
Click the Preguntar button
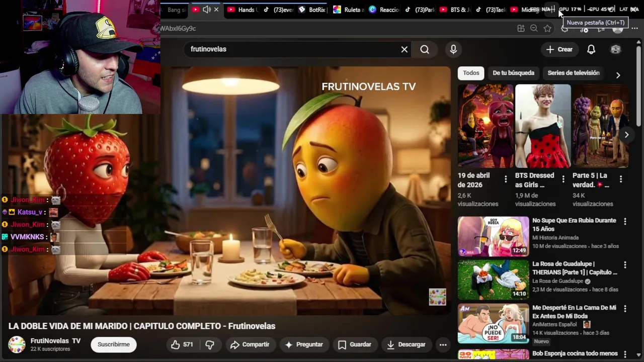(x=303, y=344)
